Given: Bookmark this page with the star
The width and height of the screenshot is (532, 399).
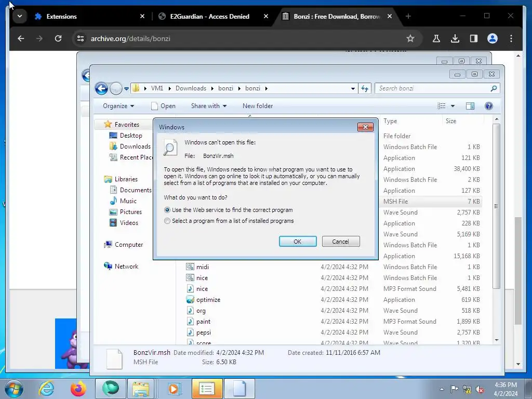Looking at the screenshot, I should tap(410, 38).
